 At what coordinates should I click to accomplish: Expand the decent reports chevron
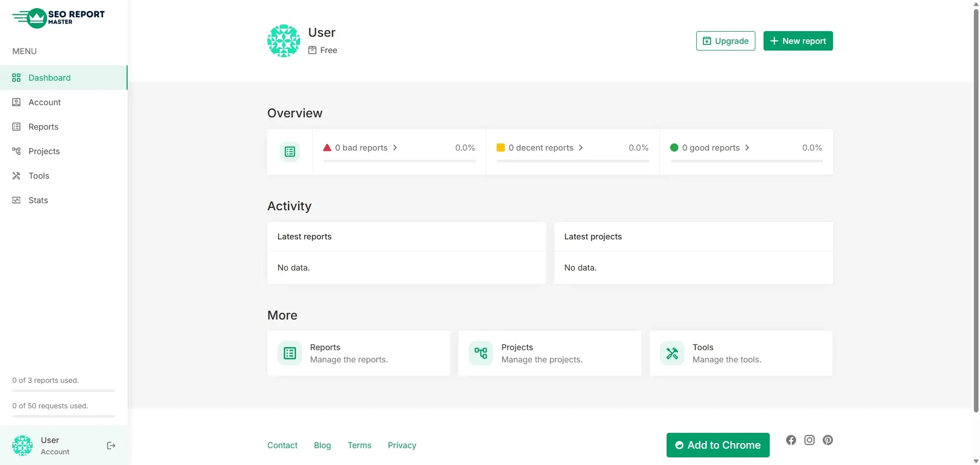coord(581,148)
